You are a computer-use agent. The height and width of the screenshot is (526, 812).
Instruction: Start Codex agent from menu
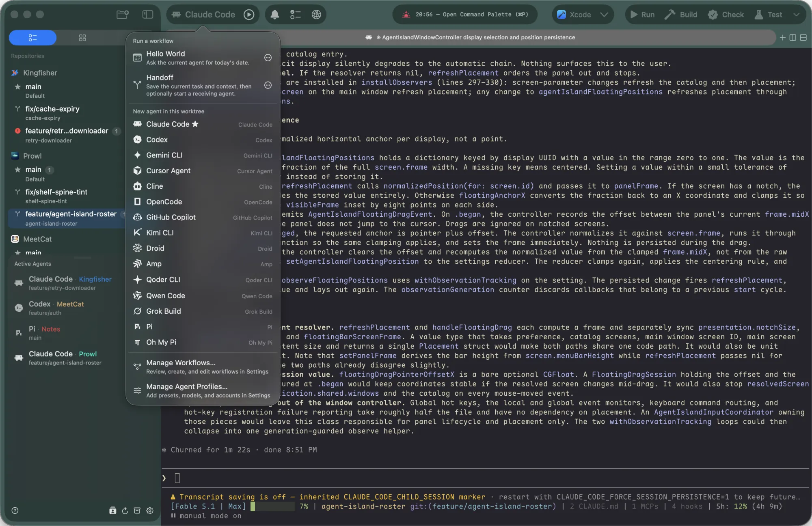point(203,140)
